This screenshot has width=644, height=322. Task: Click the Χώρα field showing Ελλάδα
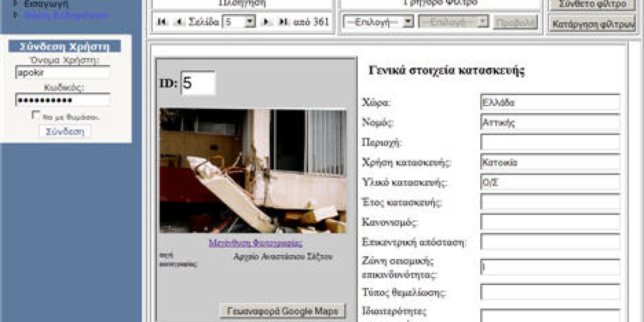point(550,102)
